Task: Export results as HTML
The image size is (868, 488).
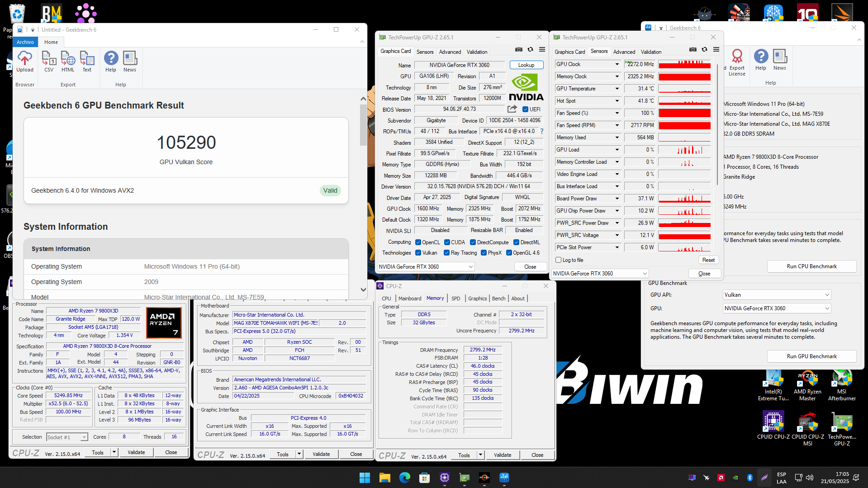Action: [68, 62]
